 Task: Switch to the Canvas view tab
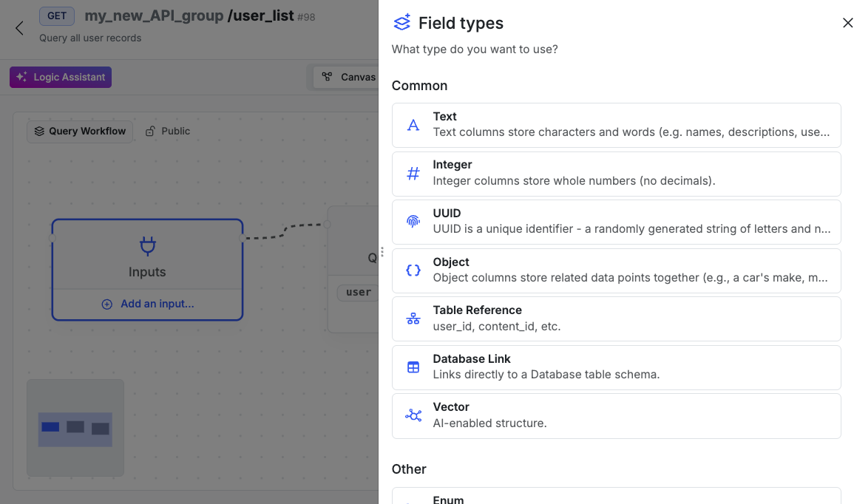349,77
